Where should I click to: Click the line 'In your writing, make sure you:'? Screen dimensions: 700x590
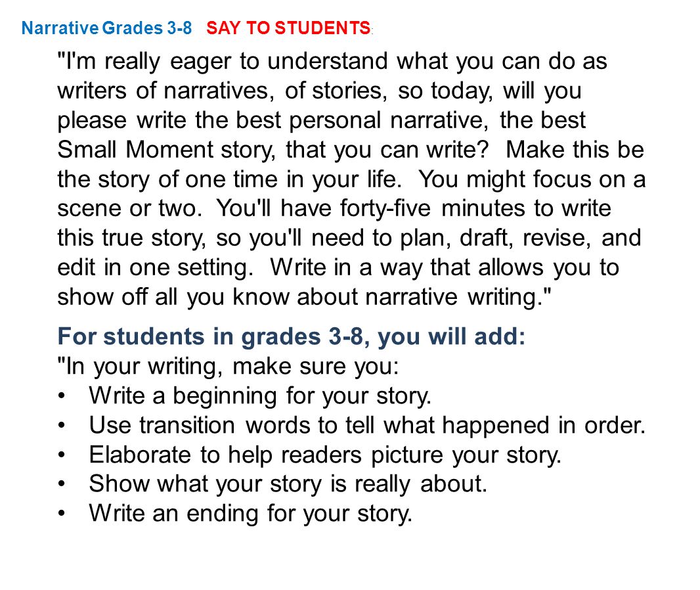[228, 366]
